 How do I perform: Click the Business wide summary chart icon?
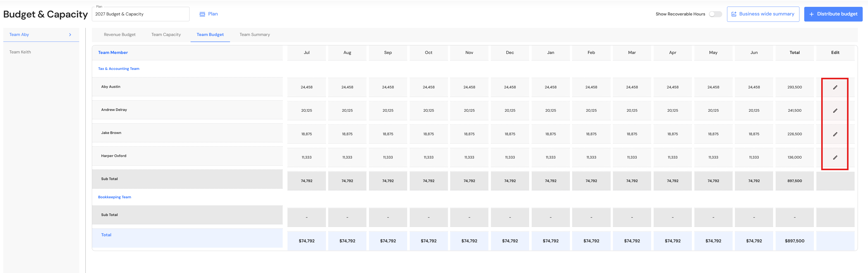[734, 14]
